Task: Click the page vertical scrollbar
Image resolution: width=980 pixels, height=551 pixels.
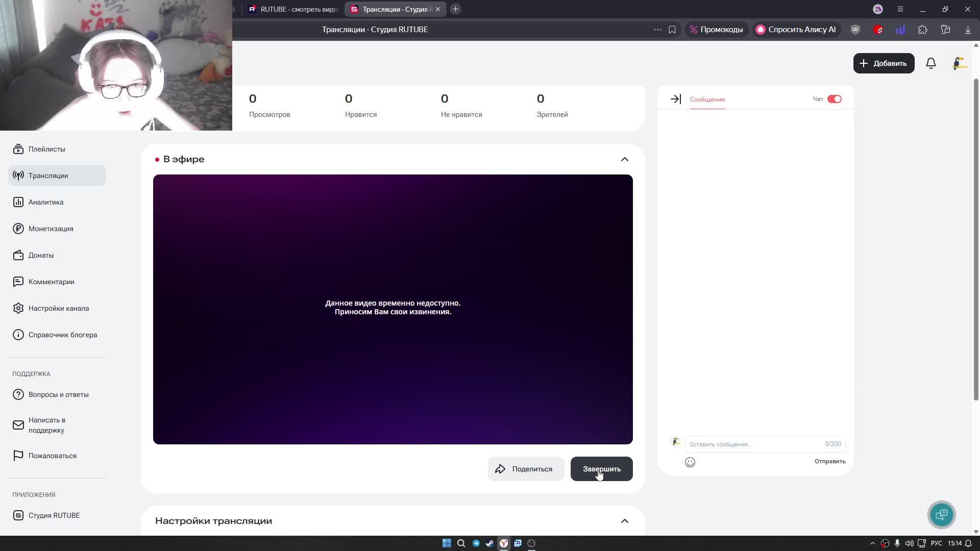Action: pyautogui.click(x=976, y=240)
